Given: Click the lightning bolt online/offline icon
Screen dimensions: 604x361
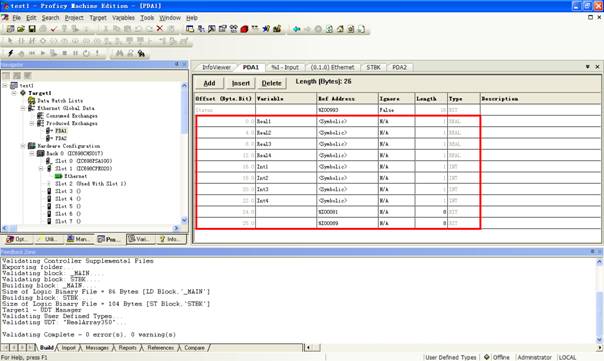Looking at the screenshot, I should click(x=10, y=53).
